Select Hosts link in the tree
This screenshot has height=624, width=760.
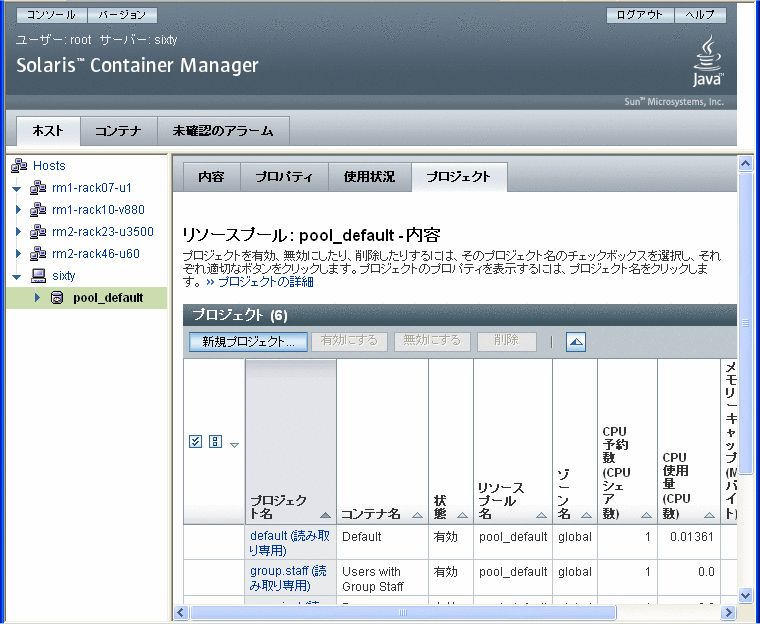pyautogui.click(x=49, y=166)
